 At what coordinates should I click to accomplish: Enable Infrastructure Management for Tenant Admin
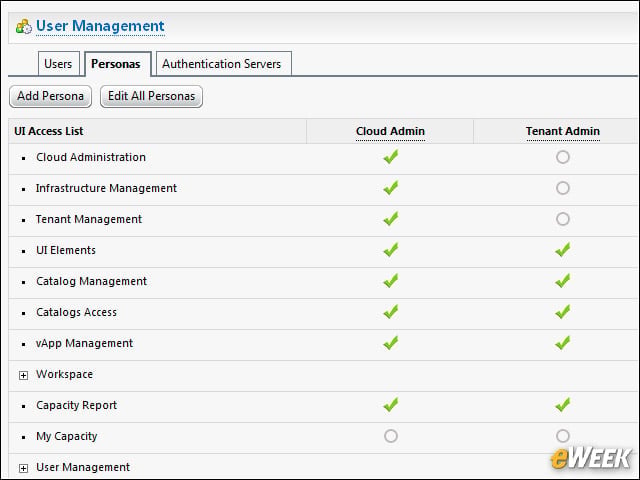pyautogui.click(x=562, y=188)
